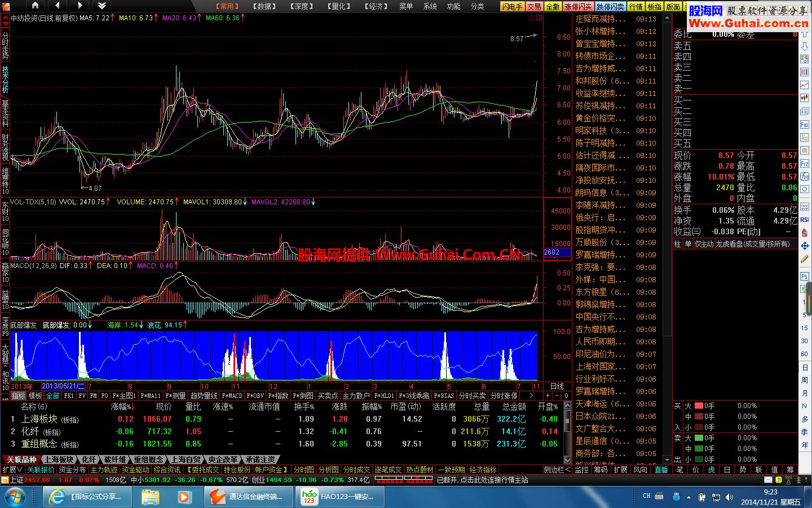Click the F10 info icon in sidebar
Viewport: 812px width, 508px height.
[805, 125]
